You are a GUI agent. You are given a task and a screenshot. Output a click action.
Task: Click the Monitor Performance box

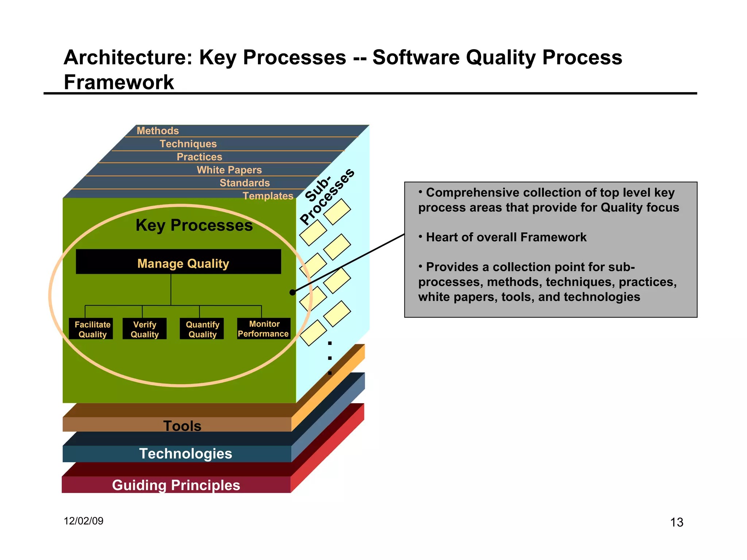(x=263, y=328)
